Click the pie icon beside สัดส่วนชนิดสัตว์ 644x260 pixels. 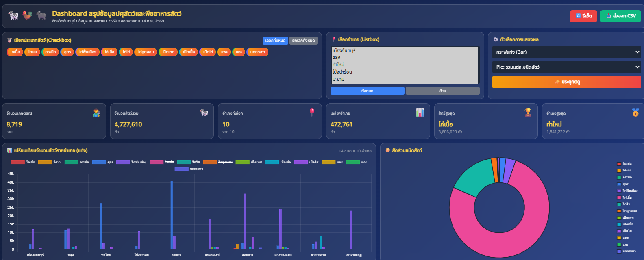click(388, 150)
